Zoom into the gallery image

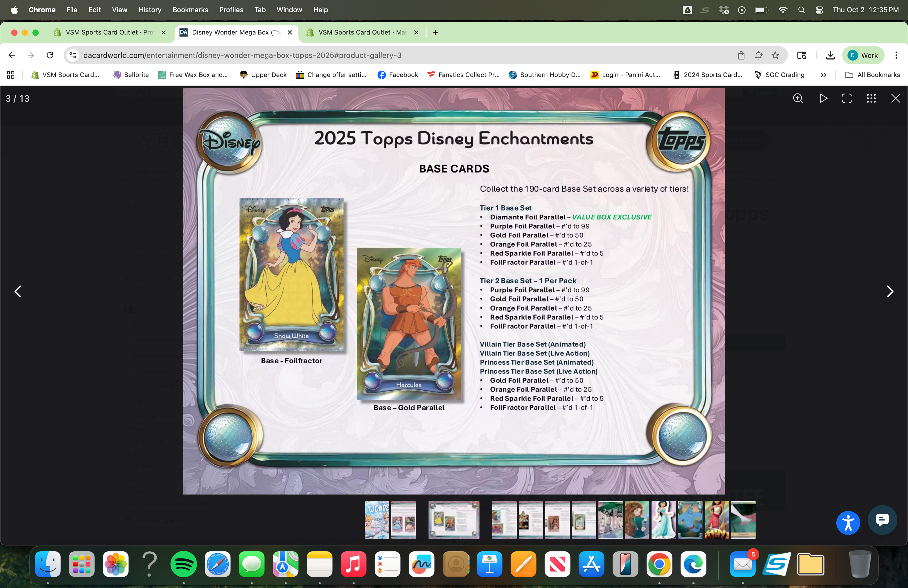coord(798,99)
